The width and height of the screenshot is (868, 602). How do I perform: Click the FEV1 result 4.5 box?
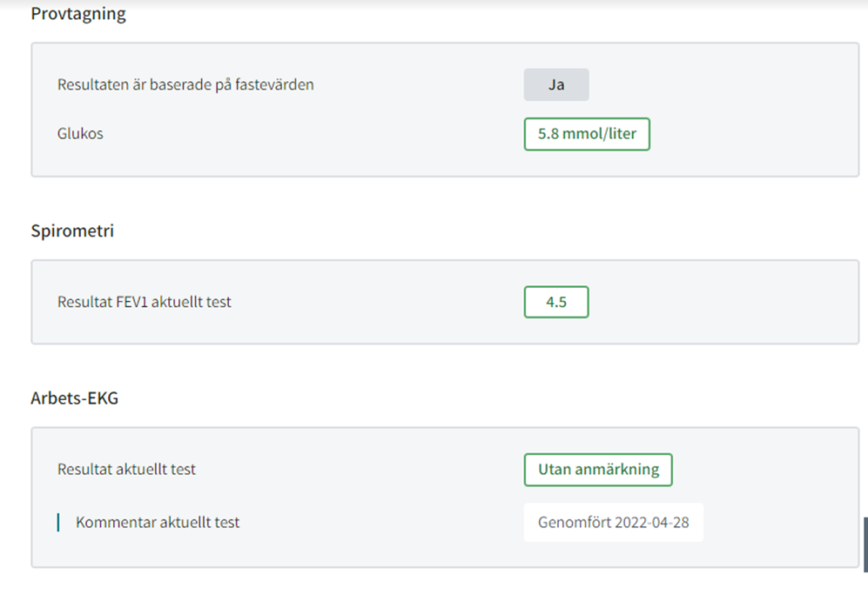pos(556,302)
